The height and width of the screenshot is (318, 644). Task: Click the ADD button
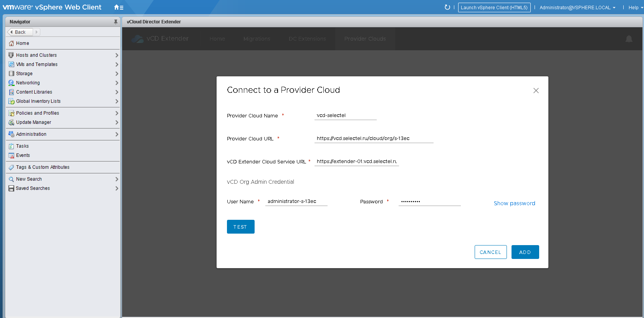click(x=525, y=252)
